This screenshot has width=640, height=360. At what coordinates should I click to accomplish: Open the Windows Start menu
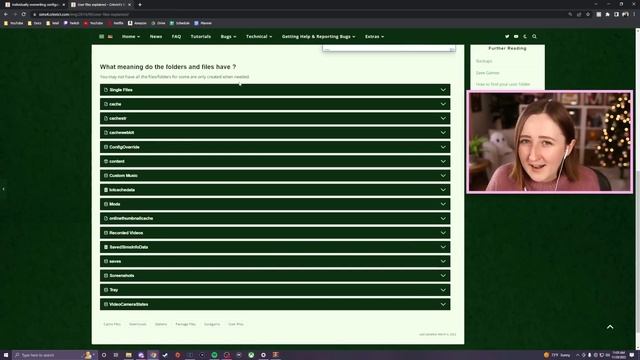tap(6, 355)
